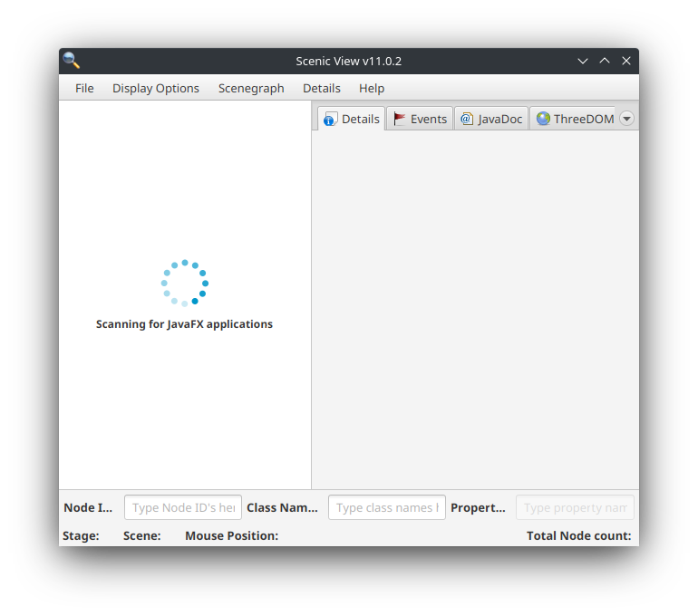Click the 'Scenic View v11.0.2' window title

(x=349, y=61)
